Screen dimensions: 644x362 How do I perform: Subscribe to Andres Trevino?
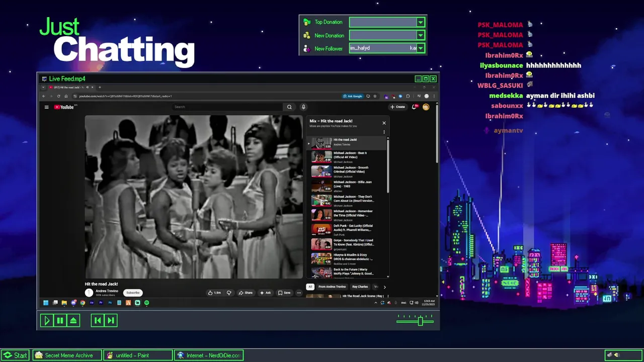[x=133, y=293]
